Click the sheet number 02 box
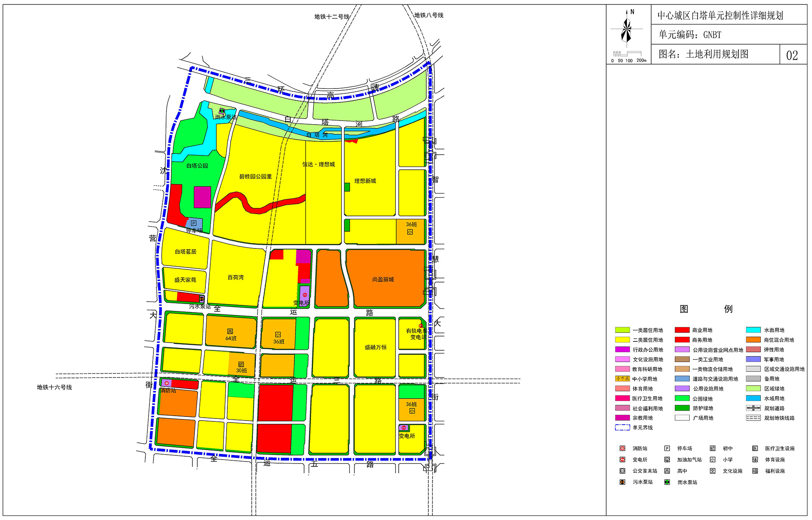Screen dimensions: 812x520 point(792,55)
